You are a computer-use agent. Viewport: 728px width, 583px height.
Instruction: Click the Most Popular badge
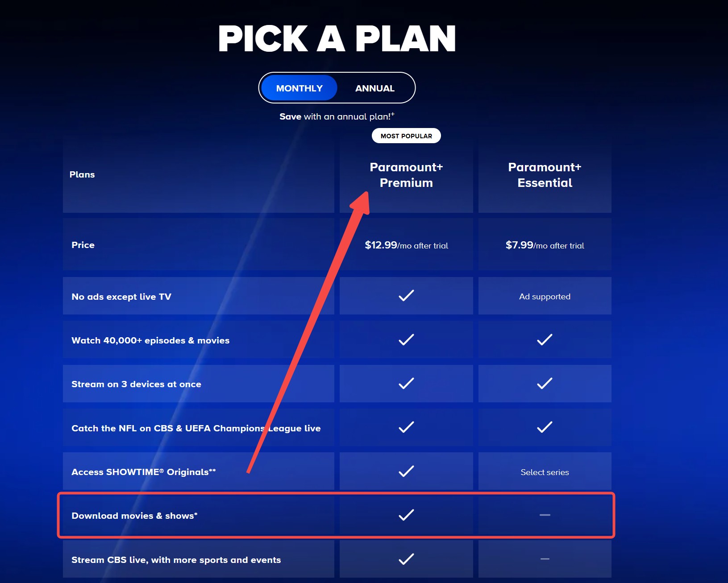click(x=406, y=136)
